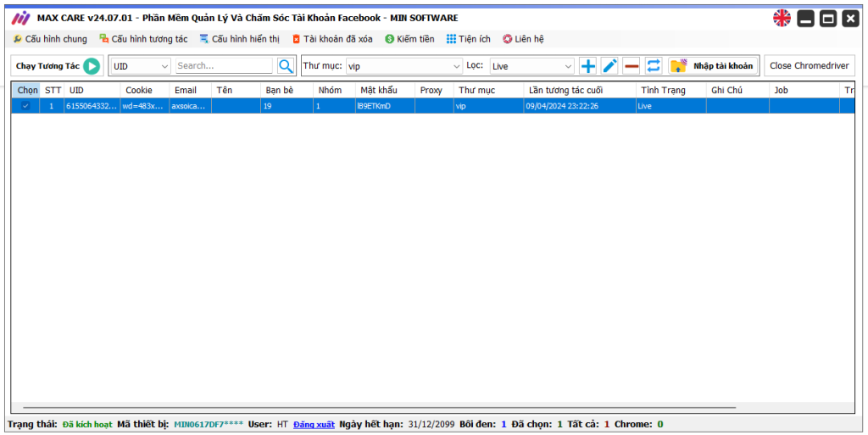The width and height of the screenshot is (868, 435).
Task: Uncheck the checkbox for account row 1
Action: coord(25,106)
